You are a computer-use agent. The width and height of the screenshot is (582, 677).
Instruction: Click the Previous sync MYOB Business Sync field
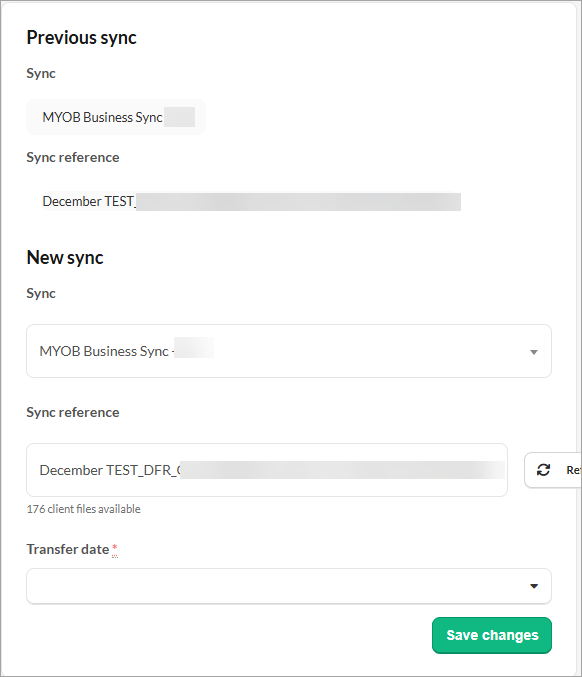116,117
